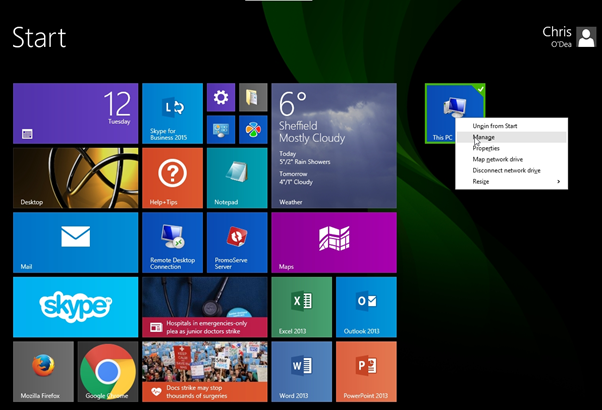602x410 pixels.
Task: Launch the Notepad tile
Action: coord(237,178)
